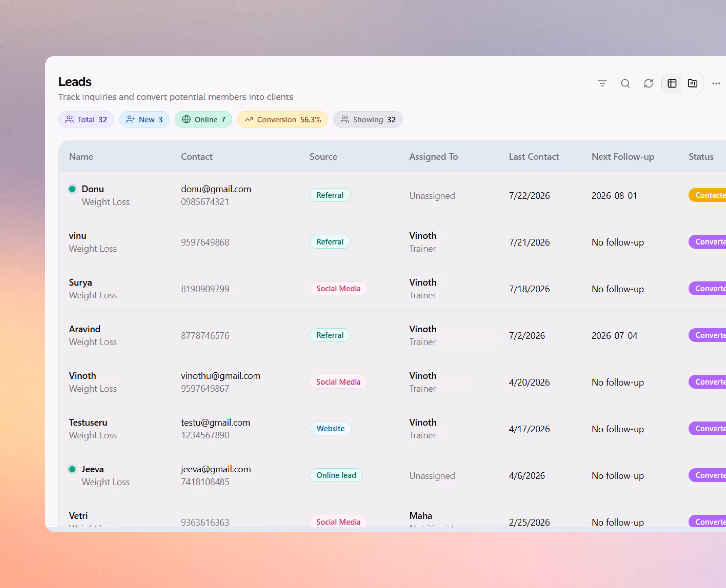
Task: Click the Contacted status badge for Donu
Action: (707, 195)
